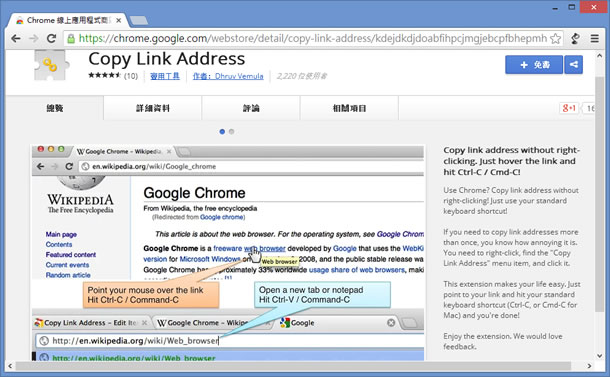This screenshot has height=377, width=610.
Task: Click the Chrome Web Store tab favicon
Action: coord(19,21)
